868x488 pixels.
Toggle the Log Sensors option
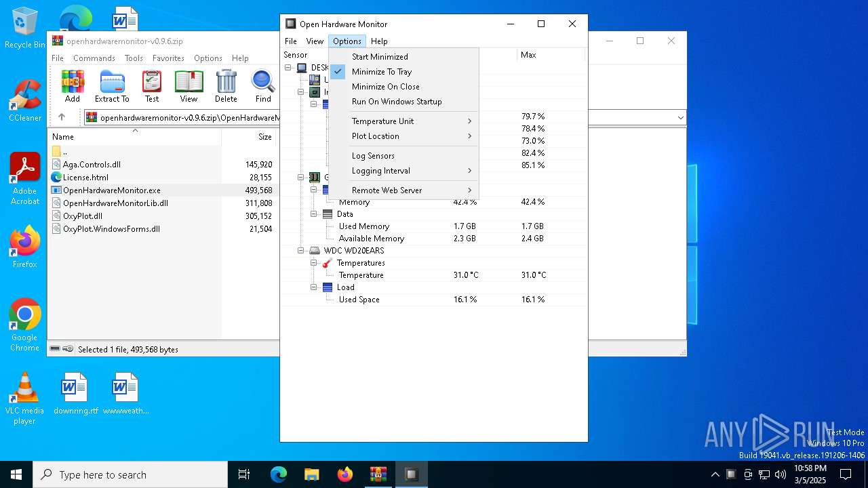(x=403, y=156)
